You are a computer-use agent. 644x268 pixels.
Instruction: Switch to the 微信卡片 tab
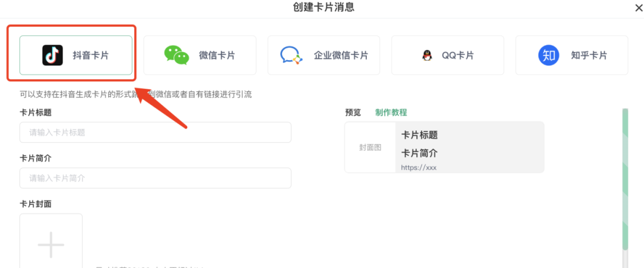200,55
